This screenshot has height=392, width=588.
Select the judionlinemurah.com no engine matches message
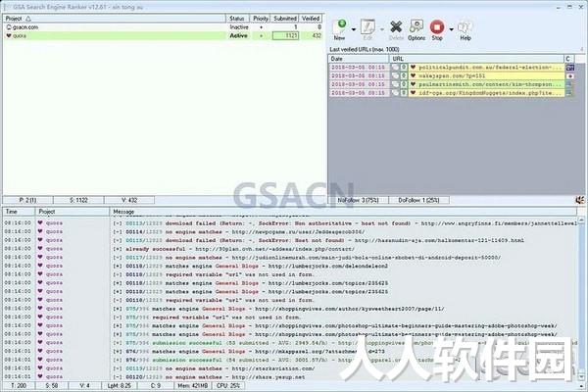(x=307, y=258)
